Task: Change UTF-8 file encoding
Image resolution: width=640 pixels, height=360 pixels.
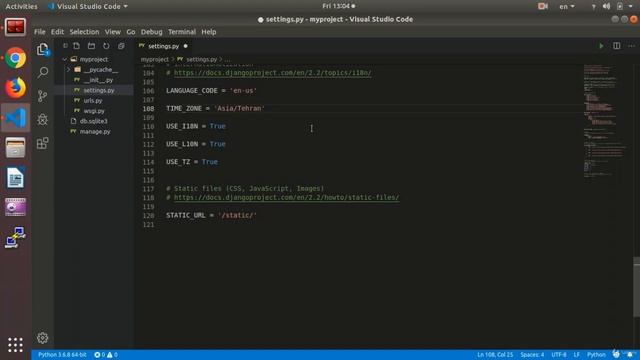Action: pos(559,355)
